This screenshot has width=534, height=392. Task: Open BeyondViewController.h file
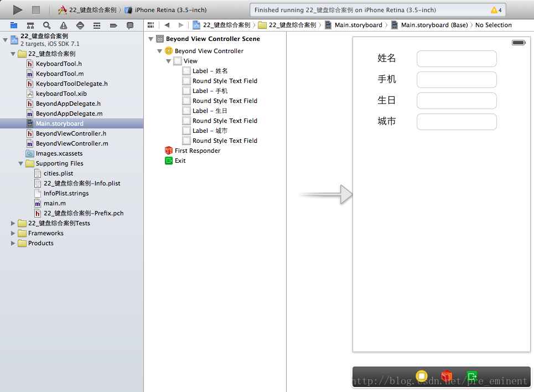tap(71, 133)
